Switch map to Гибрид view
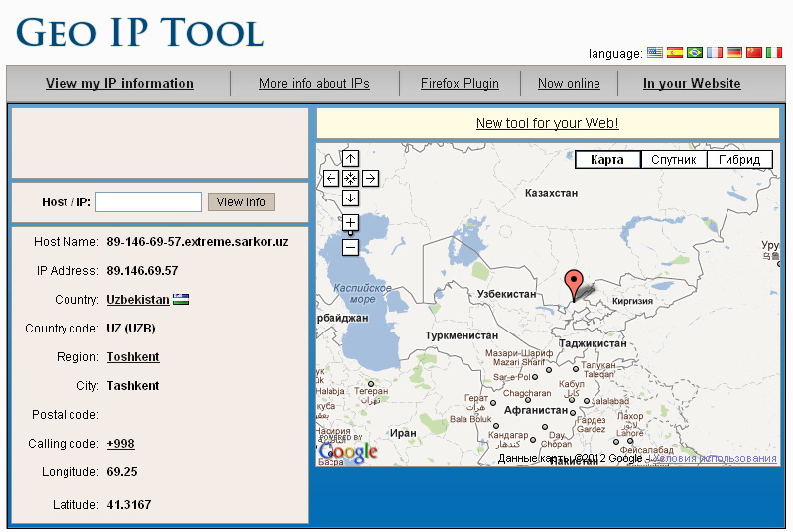The width and height of the screenshot is (793, 532). coord(739,159)
